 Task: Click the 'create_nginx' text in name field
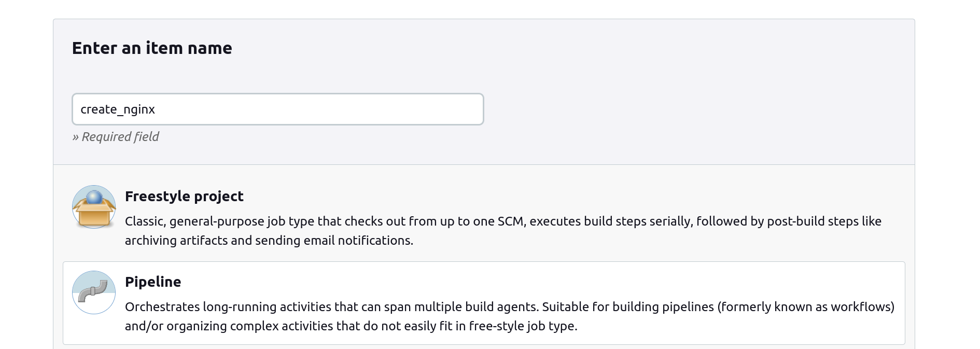point(118,109)
